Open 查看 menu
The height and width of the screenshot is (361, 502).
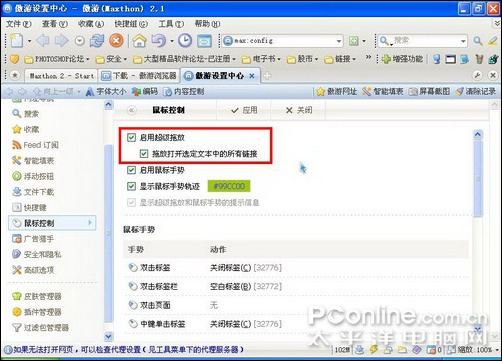point(55,24)
